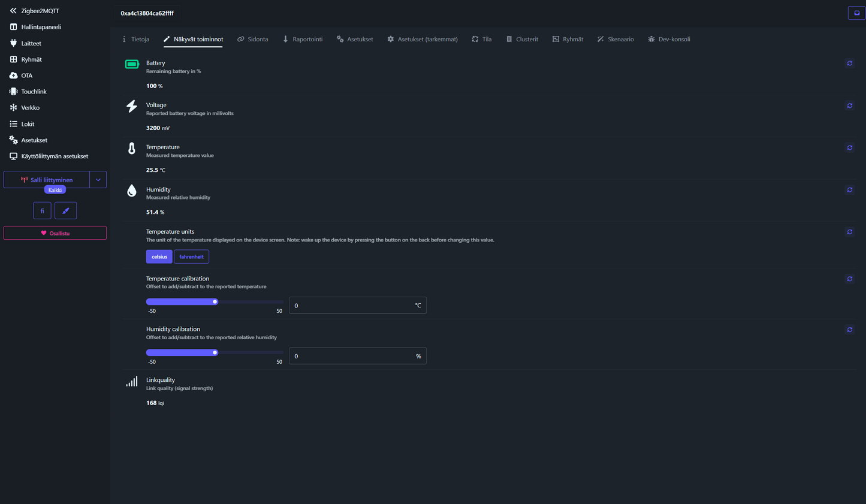The image size is (866, 504).
Task: Click the Osallistu donate button
Action: [55, 233]
